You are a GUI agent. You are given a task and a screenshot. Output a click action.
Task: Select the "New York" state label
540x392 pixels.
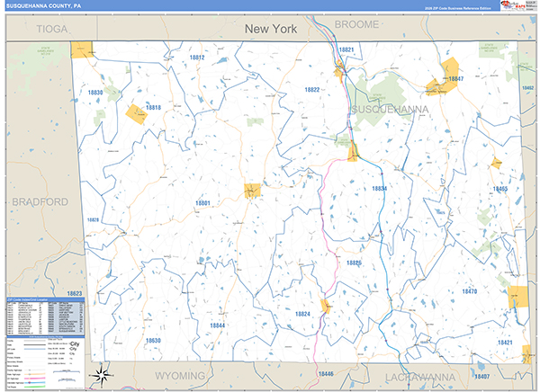coord(271,29)
